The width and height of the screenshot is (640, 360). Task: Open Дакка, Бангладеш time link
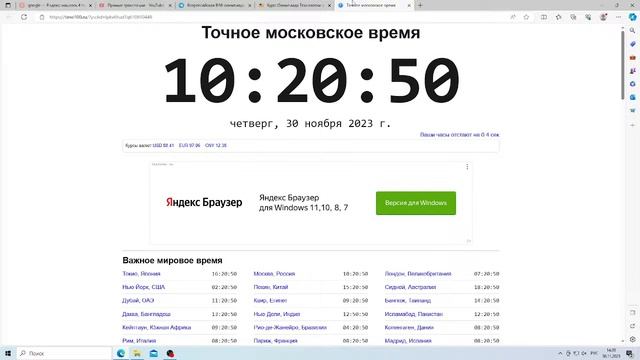pyautogui.click(x=146, y=314)
